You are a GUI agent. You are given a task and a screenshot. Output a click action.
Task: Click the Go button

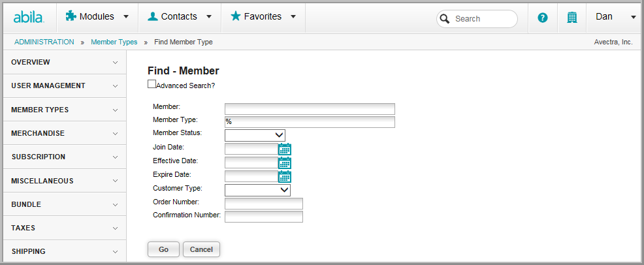click(x=163, y=249)
